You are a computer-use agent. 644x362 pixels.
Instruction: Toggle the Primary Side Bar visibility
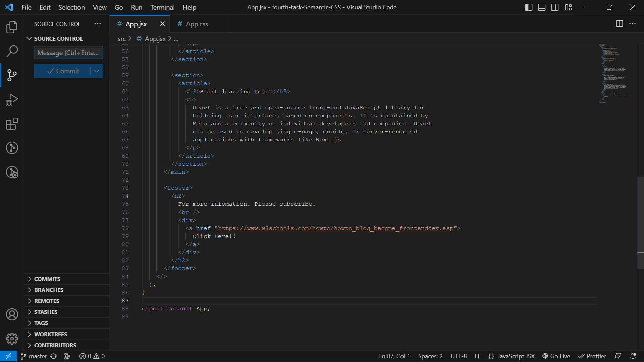click(x=528, y=7)
